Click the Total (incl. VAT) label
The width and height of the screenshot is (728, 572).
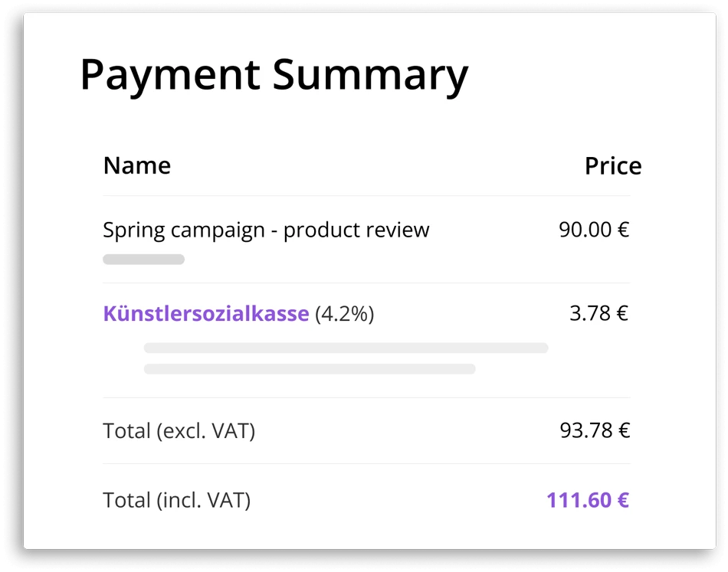pyautogui.click(x=176, y=501)
